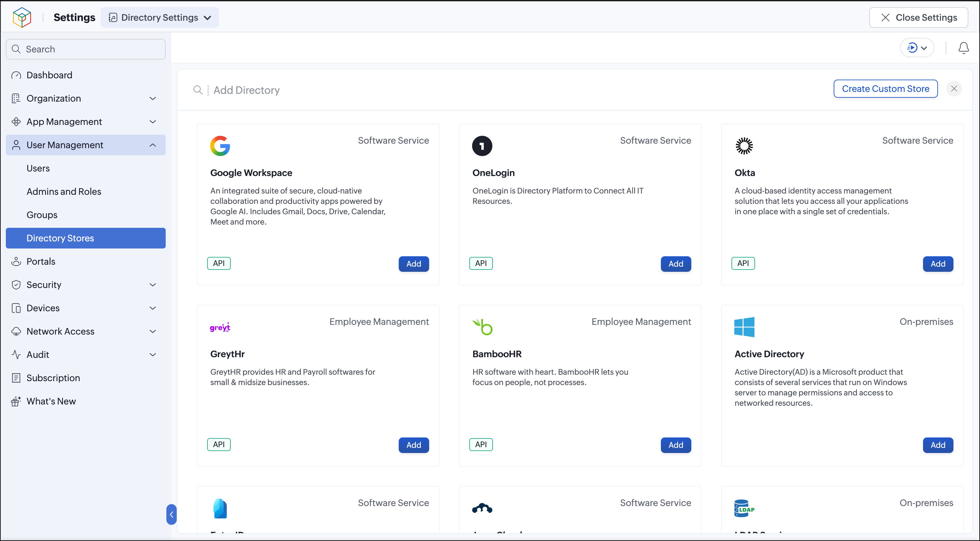The height and width of the screenshot is (541, 980).
Task: Click the API tag on BambooHR
Action: [x=481, y=444]
